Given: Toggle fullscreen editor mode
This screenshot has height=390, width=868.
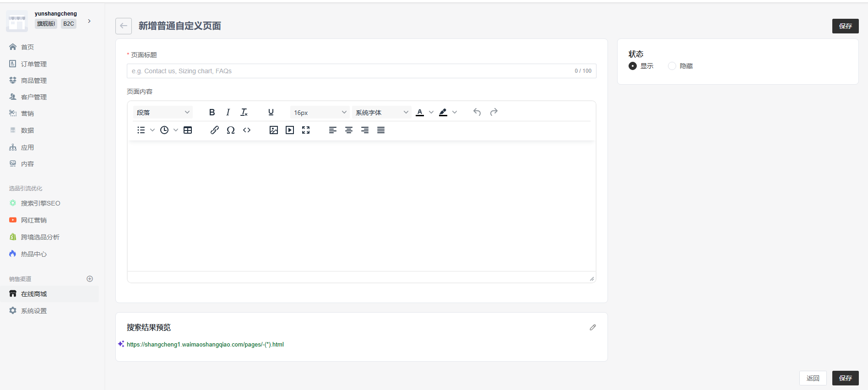Looking at the screenshot, I should [x=306, y=130].
